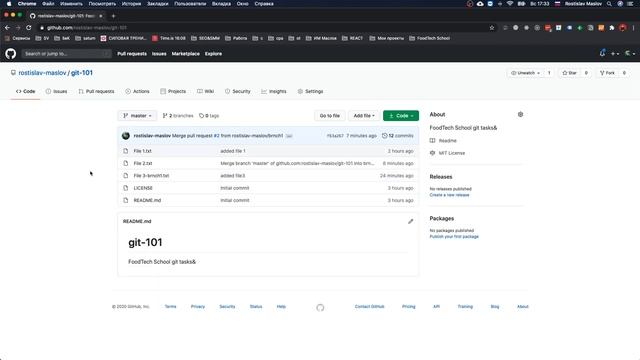Click rostislav-maslov avatar in commit row
The width and height of the screenshot is (640, 360).
pos(126,136)
